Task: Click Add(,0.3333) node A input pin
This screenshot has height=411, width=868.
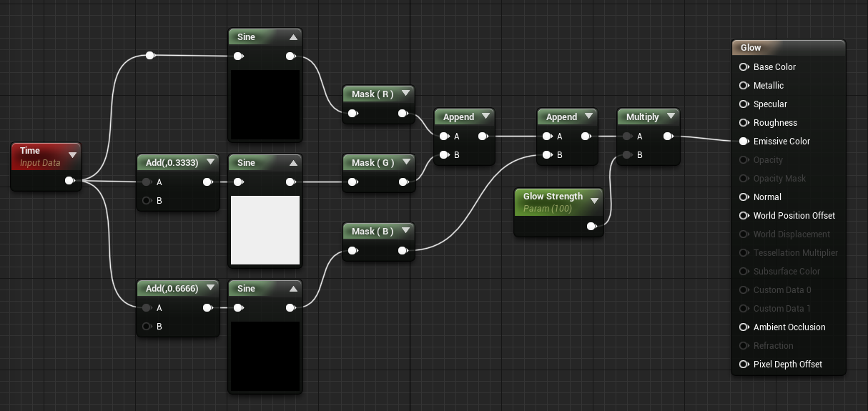Action: click(x=147, y=182)
